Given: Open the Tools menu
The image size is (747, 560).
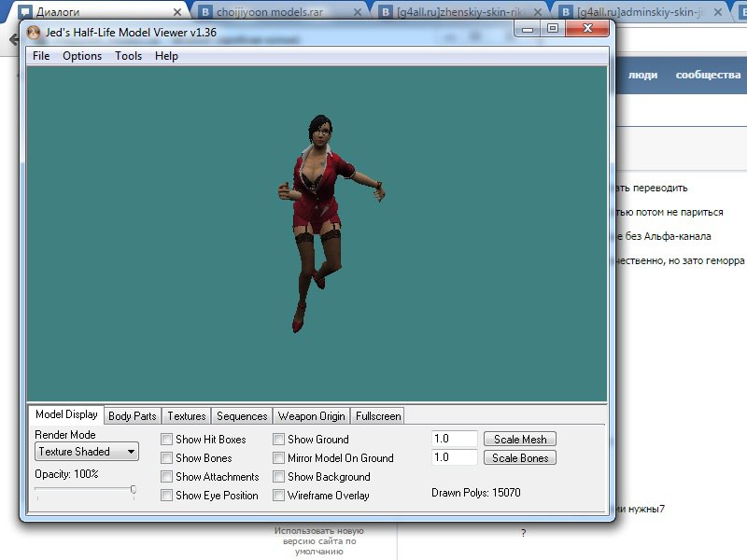Looking at the screenshot, I should (x=128, y=56).
